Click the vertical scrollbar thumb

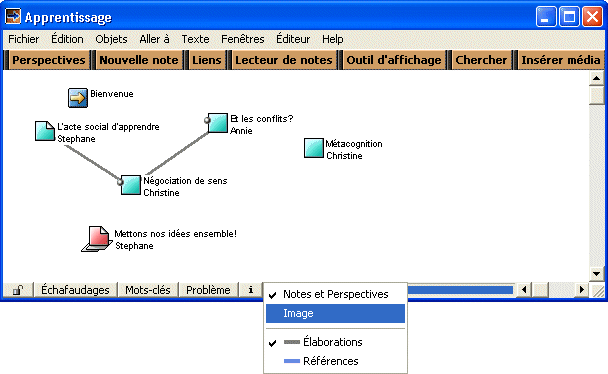click(x=596, y=95)
